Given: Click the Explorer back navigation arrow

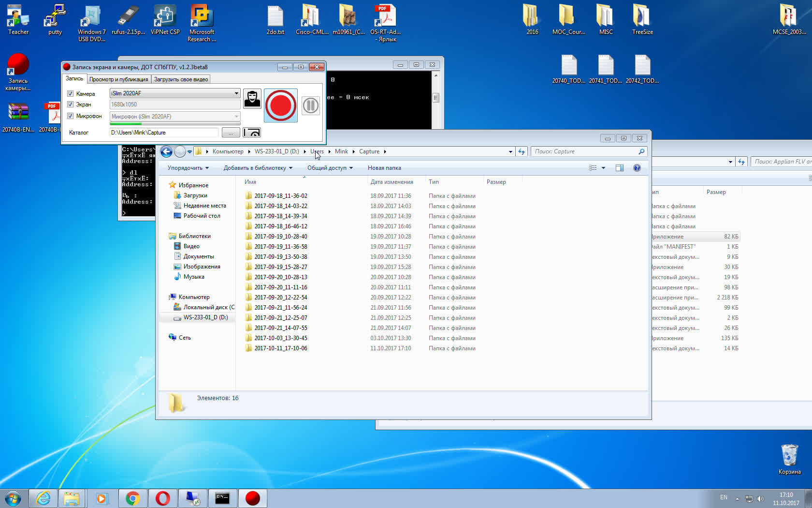Looking at the screenshot, I should (x=166, y=152).
